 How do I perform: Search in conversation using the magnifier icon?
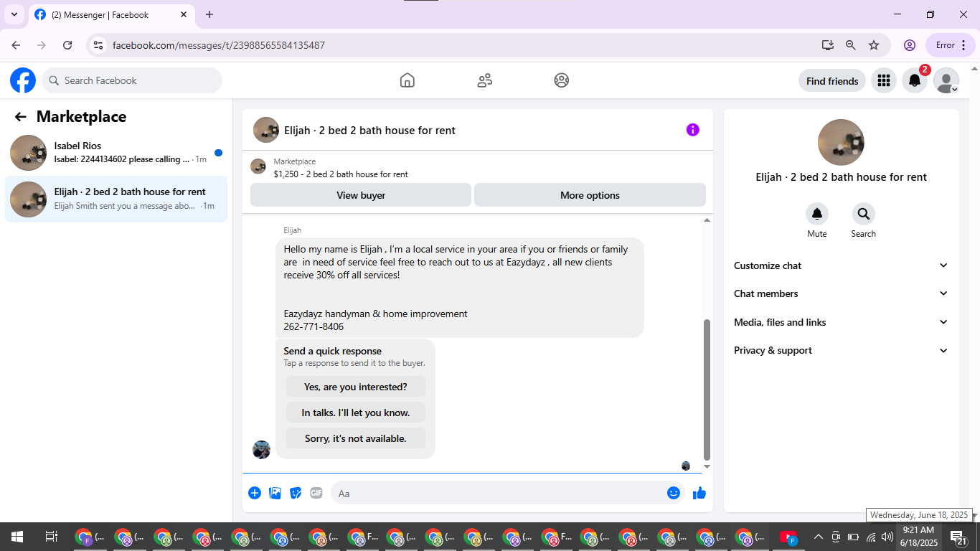864,214
